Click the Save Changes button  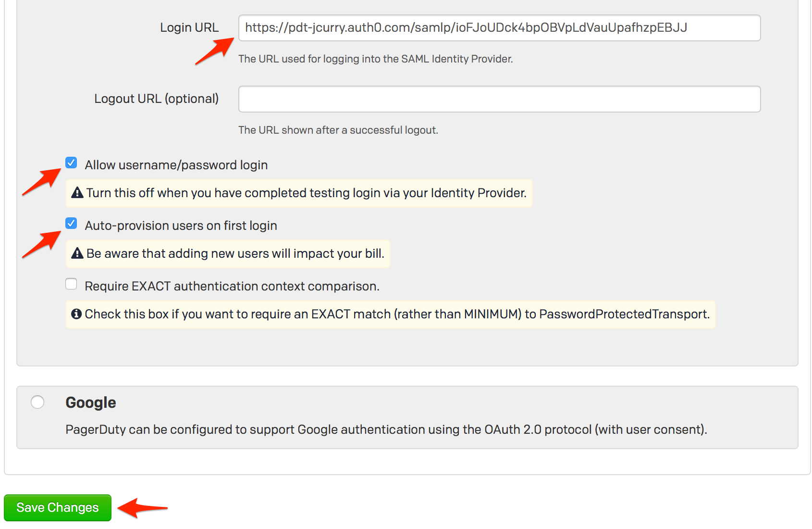coord(57,507)
